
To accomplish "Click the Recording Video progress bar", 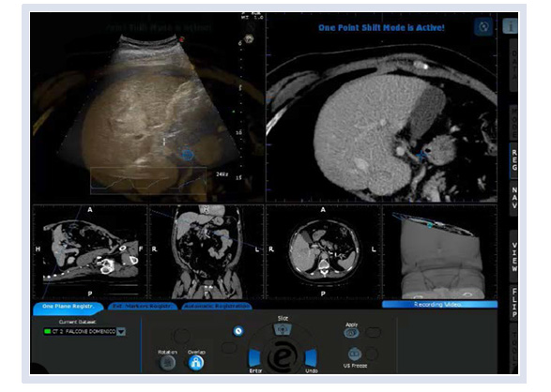I will coord(439,304).
